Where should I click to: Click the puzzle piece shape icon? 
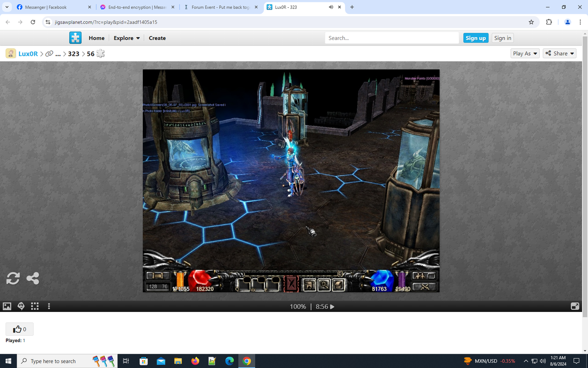coord(101,53)
